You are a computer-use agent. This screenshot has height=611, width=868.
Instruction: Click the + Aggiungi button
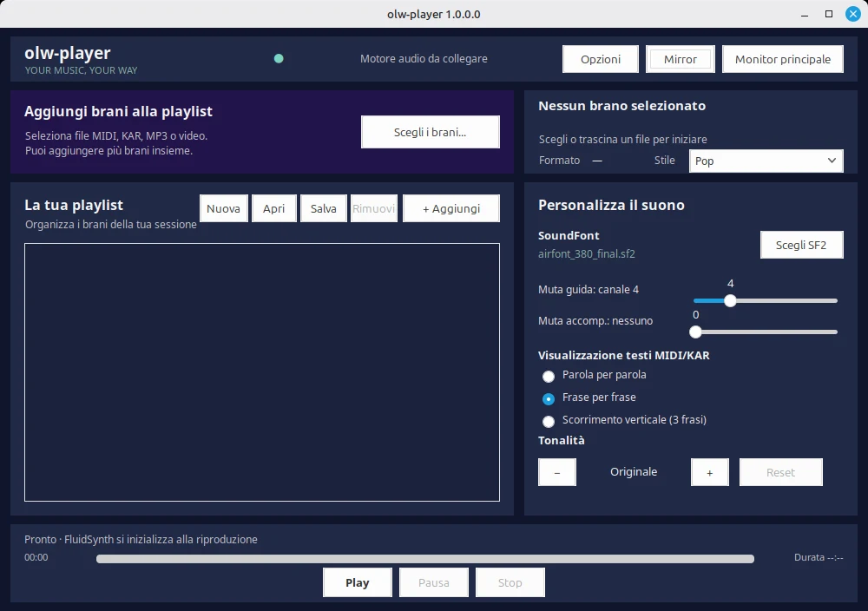pyautogui.click(x=451, y=208)
